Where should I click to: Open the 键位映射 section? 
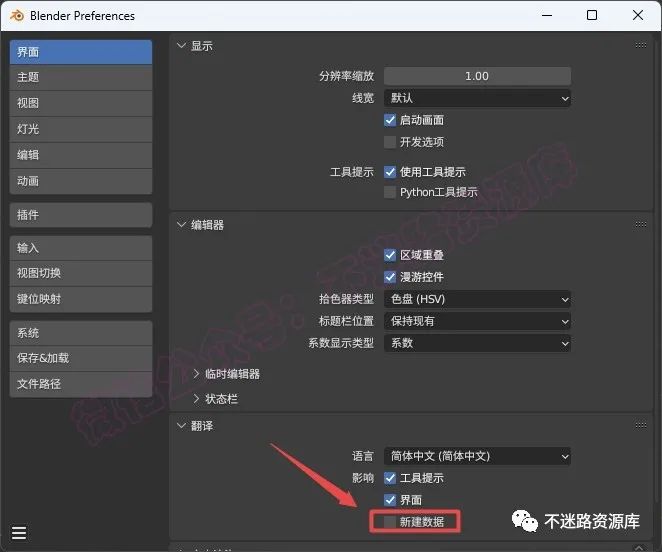tap(81, 299)
